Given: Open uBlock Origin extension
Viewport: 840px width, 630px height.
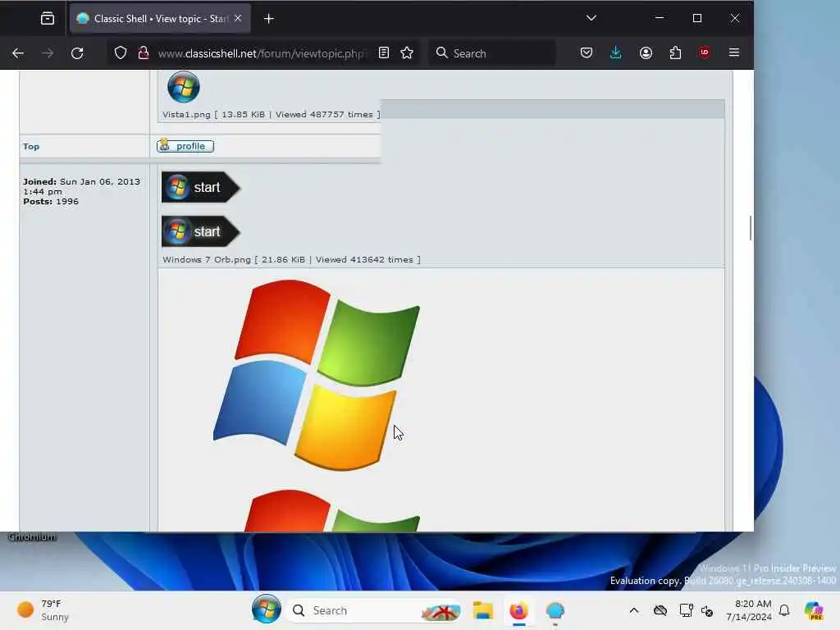Looking at the screenshot, I should 705,52.
